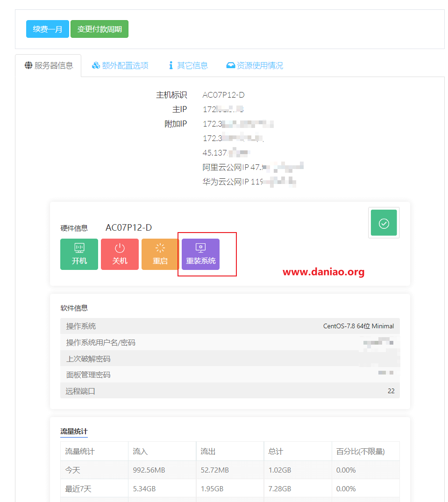
Task: Click the 最近7天 traffic row
Action: click(230, 488)
